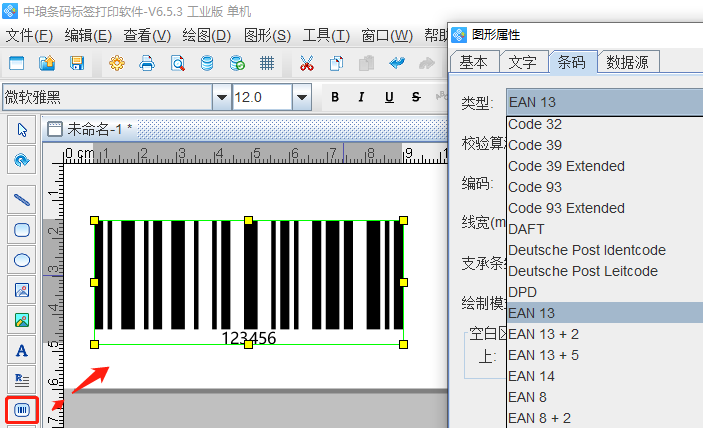The width and height of the screenshot is (703, 428).
Task: Choose Code 32 from type list
Action: click(604, 124)
